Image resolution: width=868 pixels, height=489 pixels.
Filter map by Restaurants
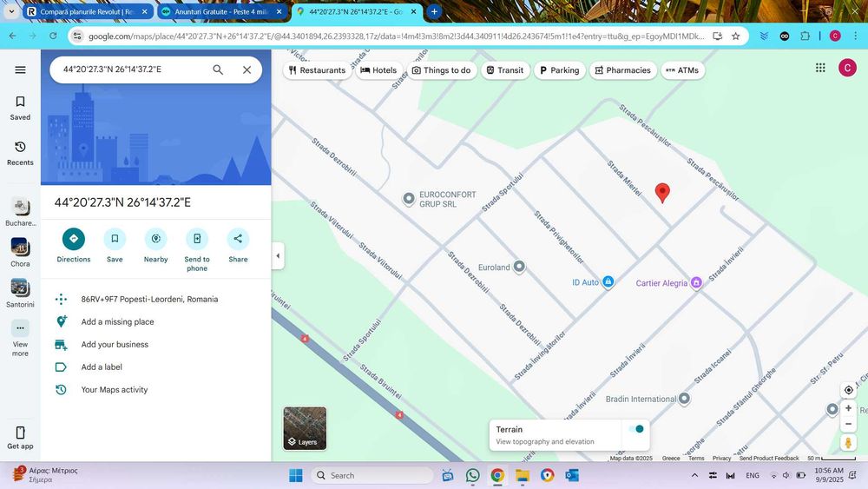(x=317, y=70)
